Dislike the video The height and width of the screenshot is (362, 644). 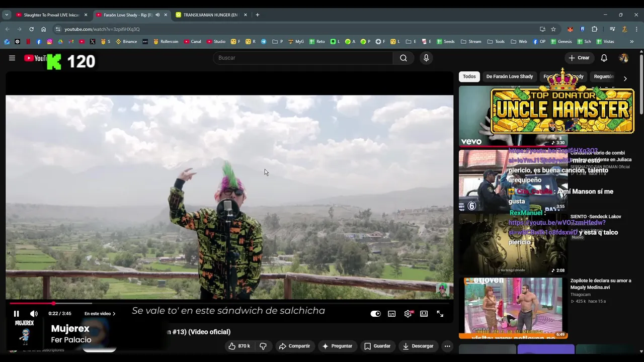263,346
